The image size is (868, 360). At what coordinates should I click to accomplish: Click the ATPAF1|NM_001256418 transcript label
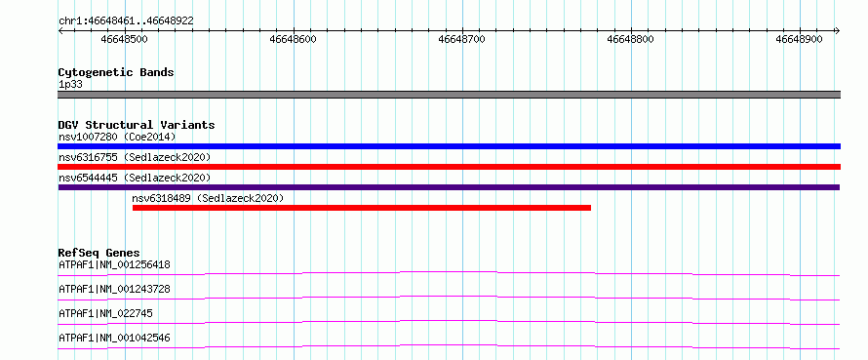[114, 264]
